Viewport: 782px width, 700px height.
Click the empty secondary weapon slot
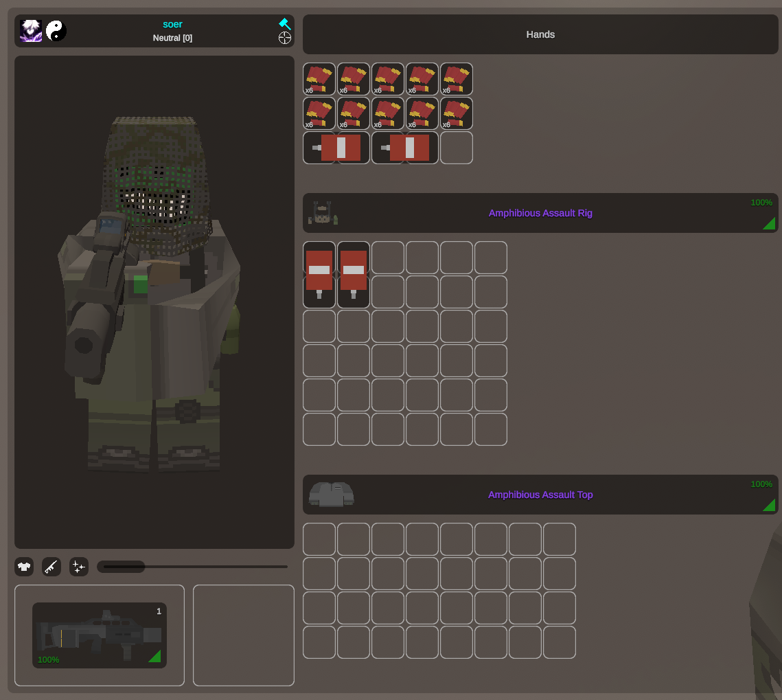click(x=243, y=635)
